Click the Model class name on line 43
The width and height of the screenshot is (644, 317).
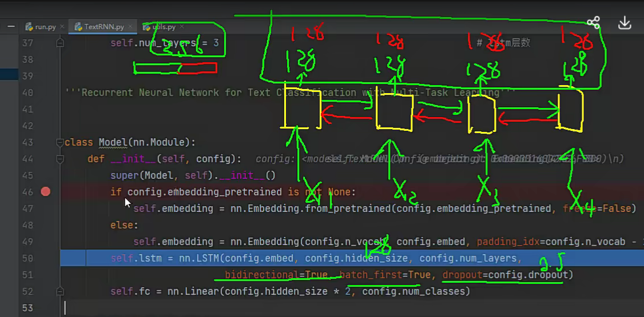112,142
